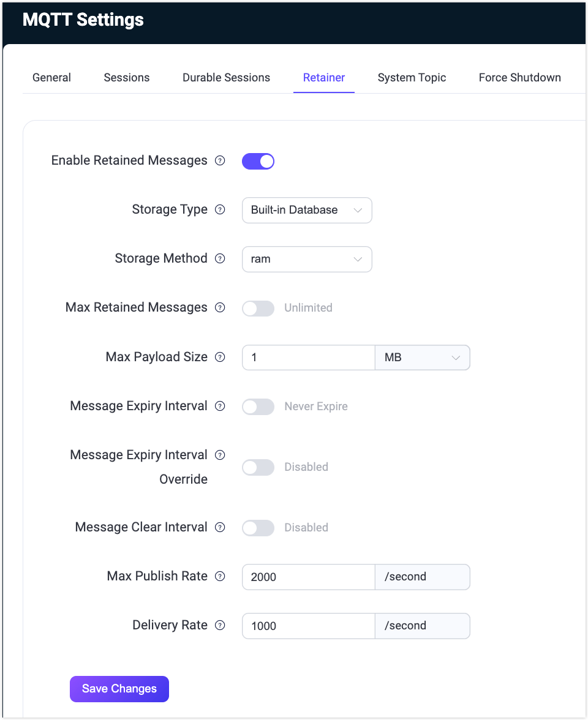Expand the Storage Method dropdown
Image resolution: width=588 pixels, height=720 pixels.
[306, 259]
